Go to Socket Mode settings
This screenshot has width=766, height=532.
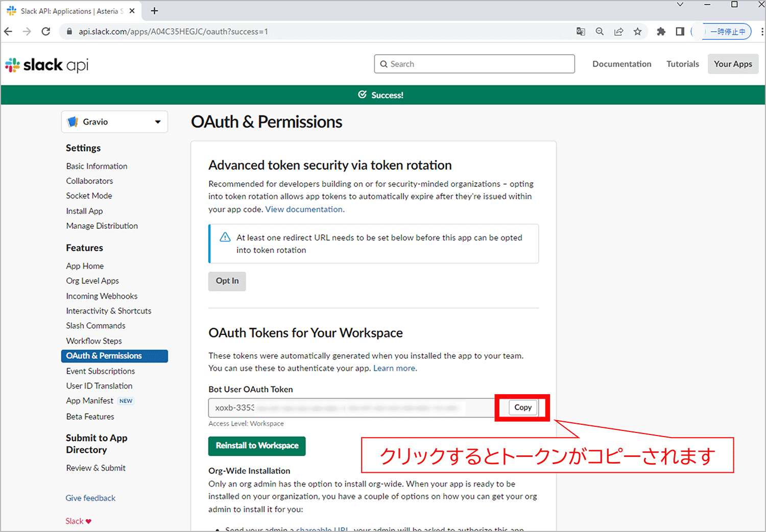point(89,196)
